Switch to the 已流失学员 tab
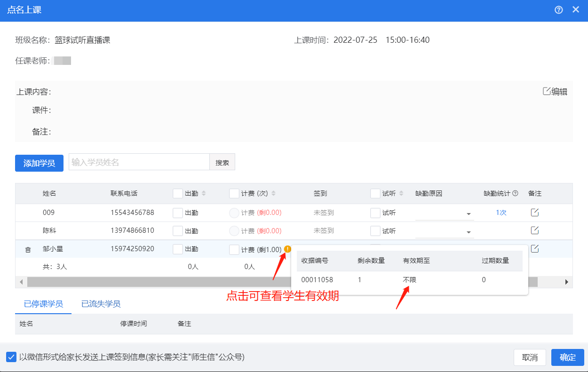 click(x=101, y=304)
